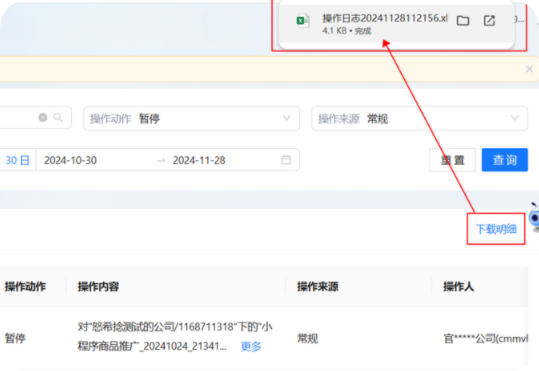This screenshot has height=371, width=539.
Task: Click the magnifier search icon
Action: click(58, 118)
